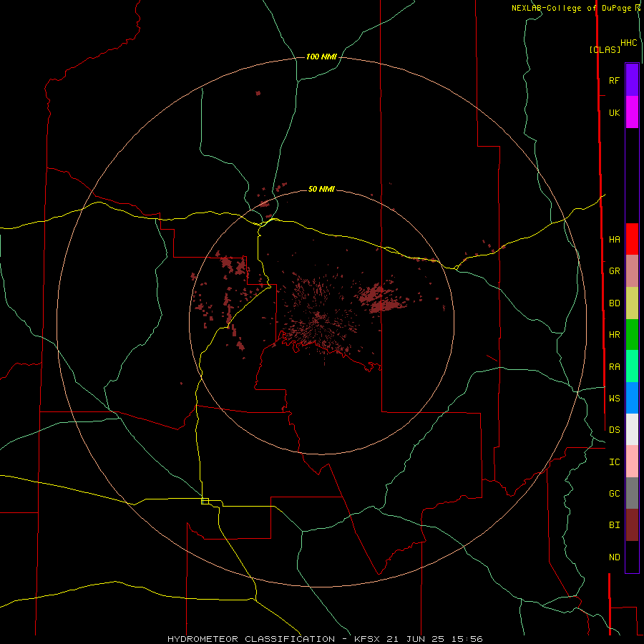Click the BD legend label
This screenshot has height=644, width=644.
tap(615, 303)
